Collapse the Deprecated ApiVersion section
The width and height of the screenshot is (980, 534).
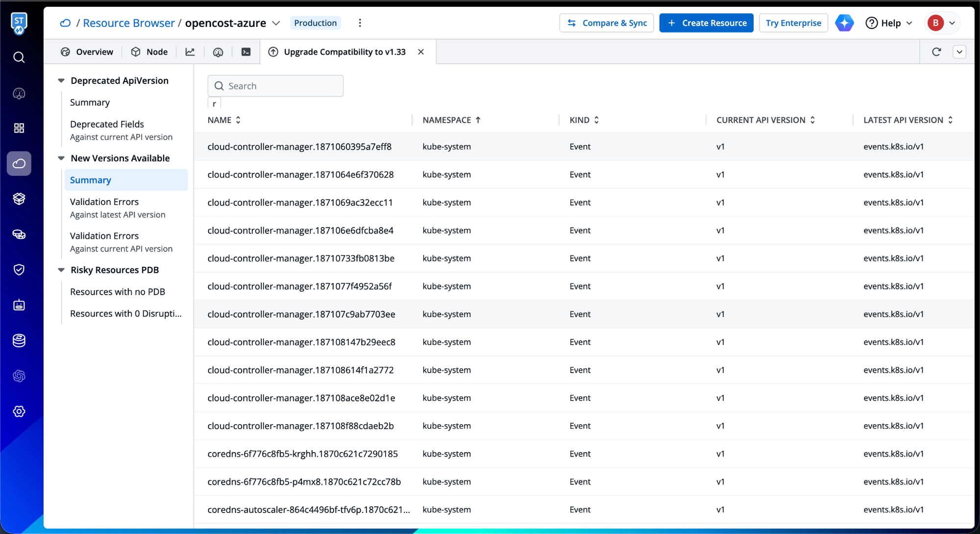61,81
